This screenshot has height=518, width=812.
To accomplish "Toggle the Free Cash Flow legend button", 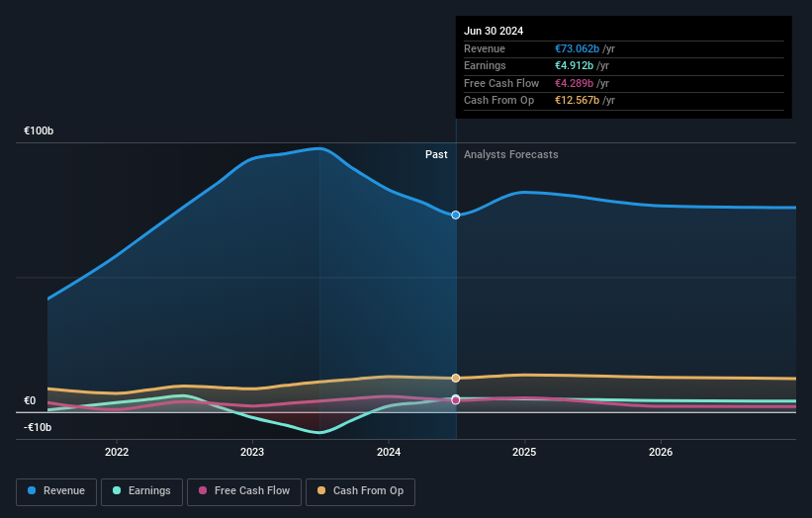I will [244, 491].
